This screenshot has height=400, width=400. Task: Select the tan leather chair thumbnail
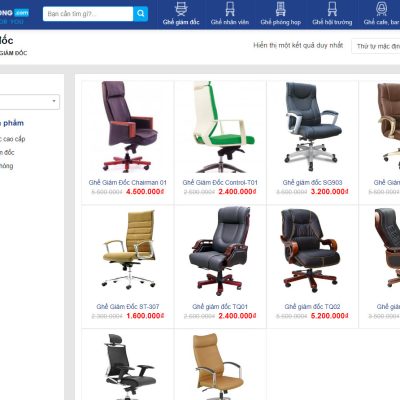point(218,367)
